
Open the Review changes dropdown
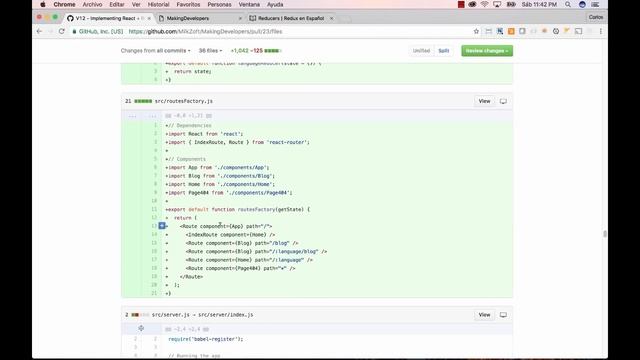click(487, 51)
